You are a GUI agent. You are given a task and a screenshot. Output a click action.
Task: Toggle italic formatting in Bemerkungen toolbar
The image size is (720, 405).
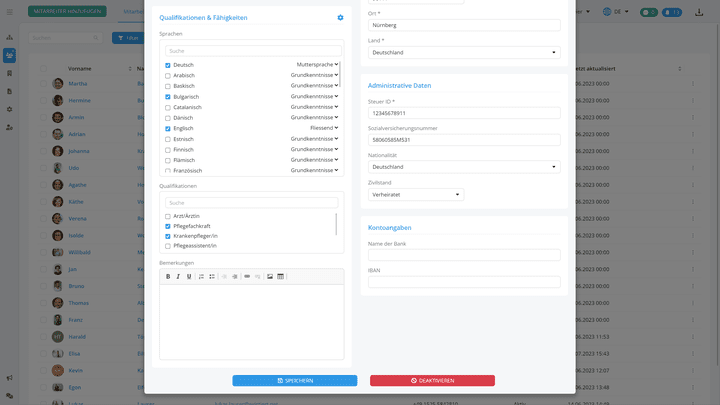click(178, 276)
